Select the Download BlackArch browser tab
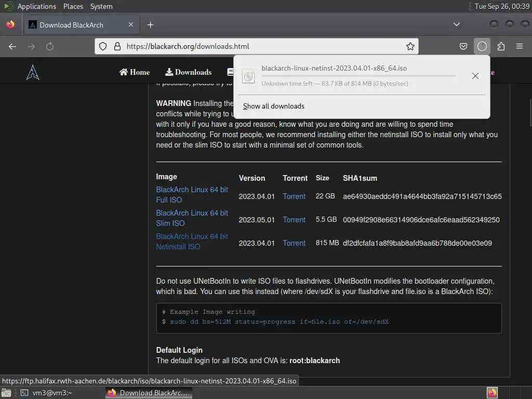This screenshot has width=532, height=399. [81, 25]
